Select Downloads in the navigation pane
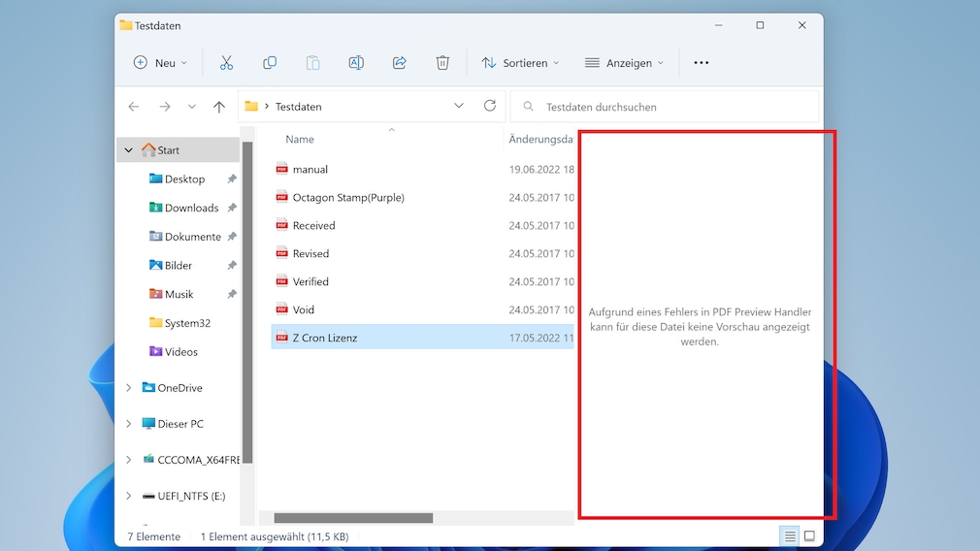 (x=191, y=208)
